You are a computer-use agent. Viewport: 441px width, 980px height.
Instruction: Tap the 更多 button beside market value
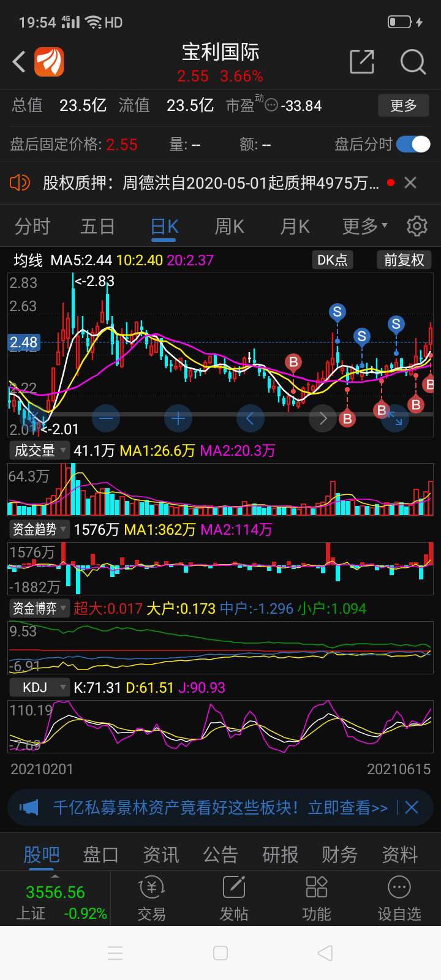404,105
